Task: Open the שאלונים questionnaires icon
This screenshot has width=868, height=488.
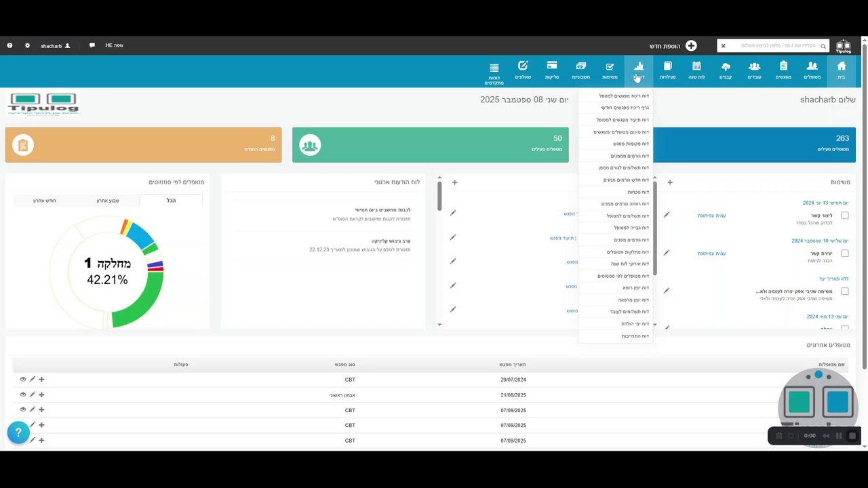Action: tap(523, 70)
